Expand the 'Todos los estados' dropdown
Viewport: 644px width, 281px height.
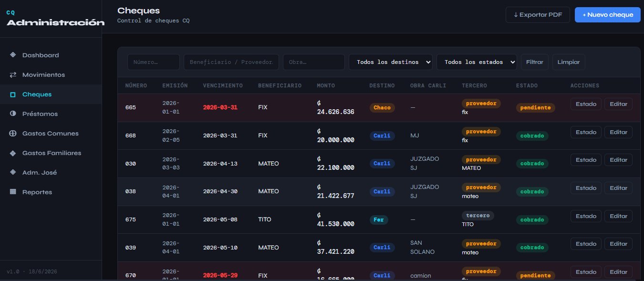[477, 62]
